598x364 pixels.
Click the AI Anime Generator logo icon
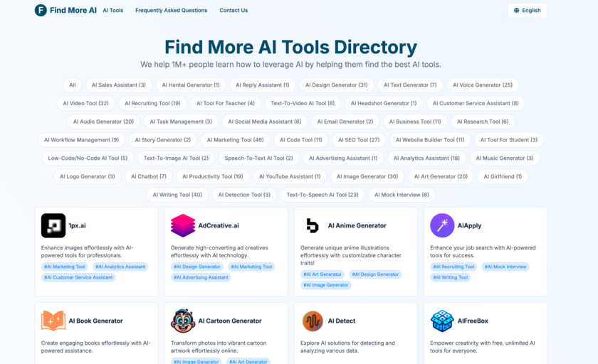313,225
